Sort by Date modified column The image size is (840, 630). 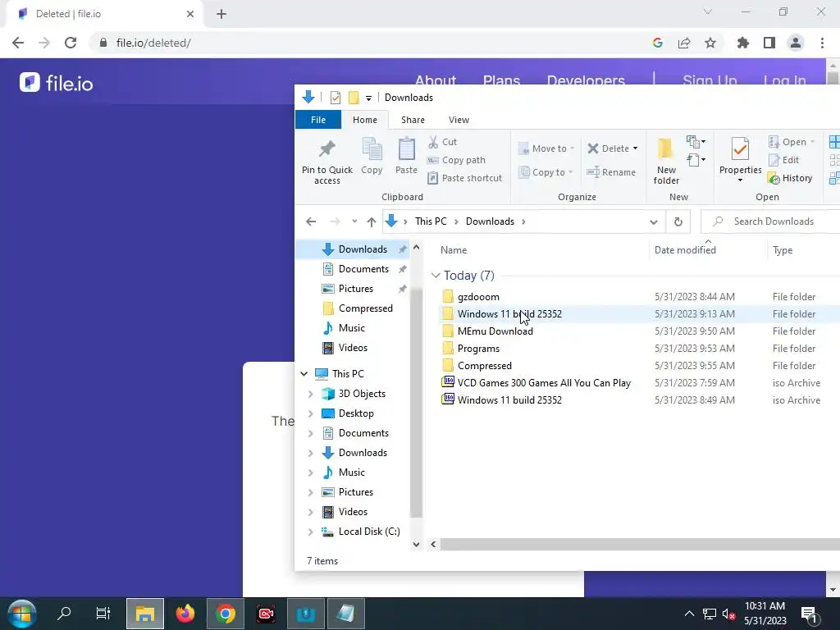click(x=685, y=250)
